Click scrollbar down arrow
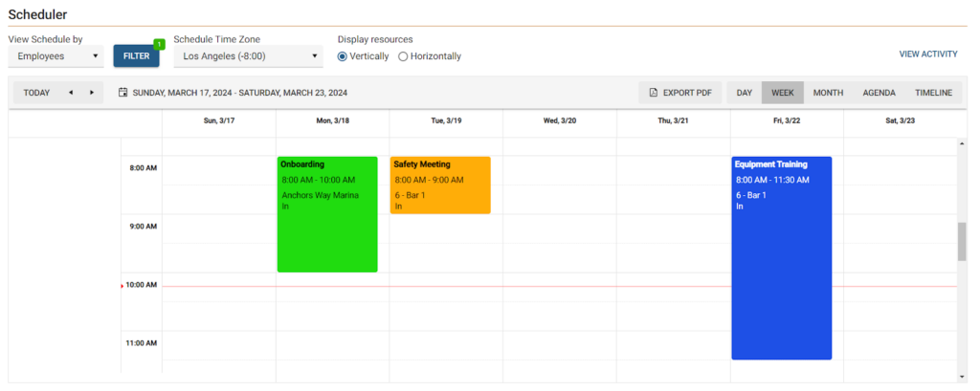The height and width of the screenshot is (391, 980). (x=962, y=376)
